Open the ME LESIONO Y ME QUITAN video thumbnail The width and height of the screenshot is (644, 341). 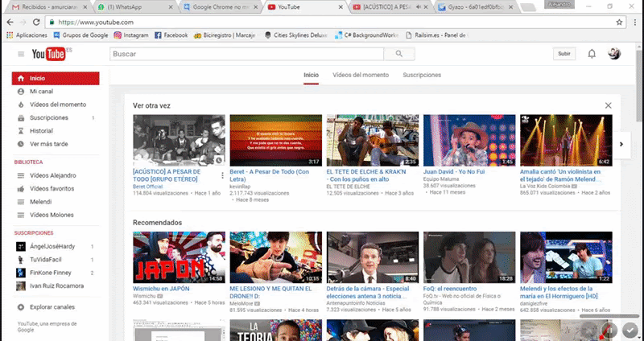tap(275, 257)
